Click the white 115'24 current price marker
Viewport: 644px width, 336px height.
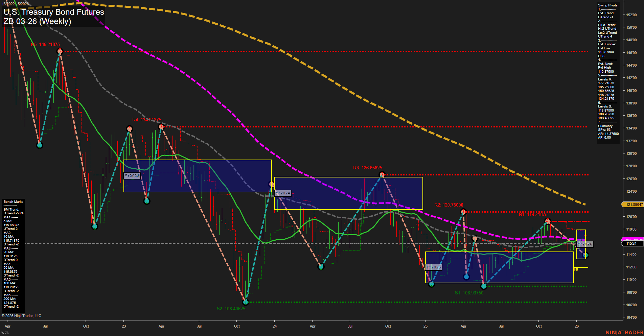point(632,244)
